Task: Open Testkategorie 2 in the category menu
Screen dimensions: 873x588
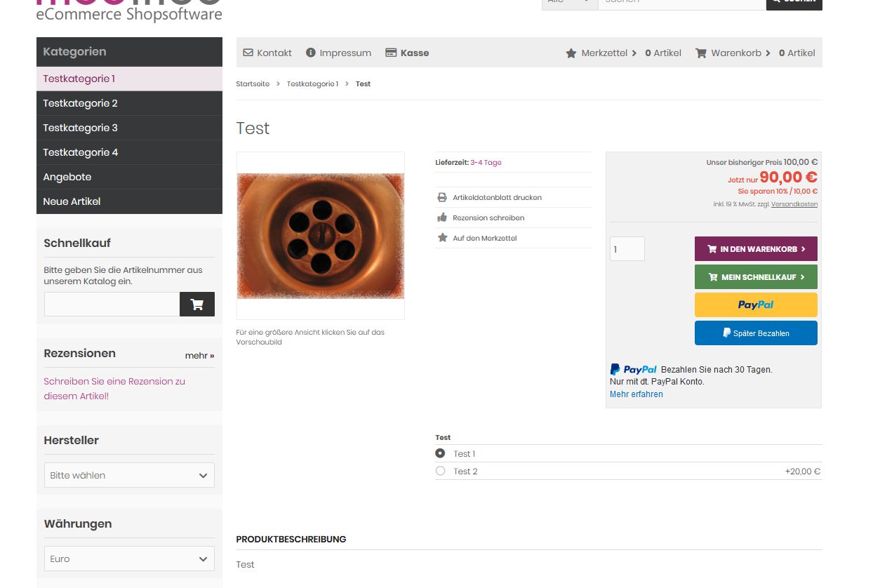Action: coord(80,103)
